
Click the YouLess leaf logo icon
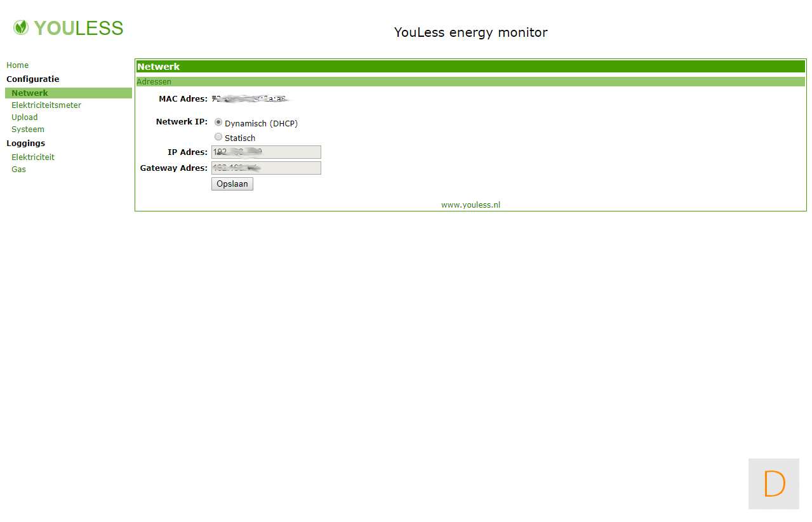[x=21, y=27]
